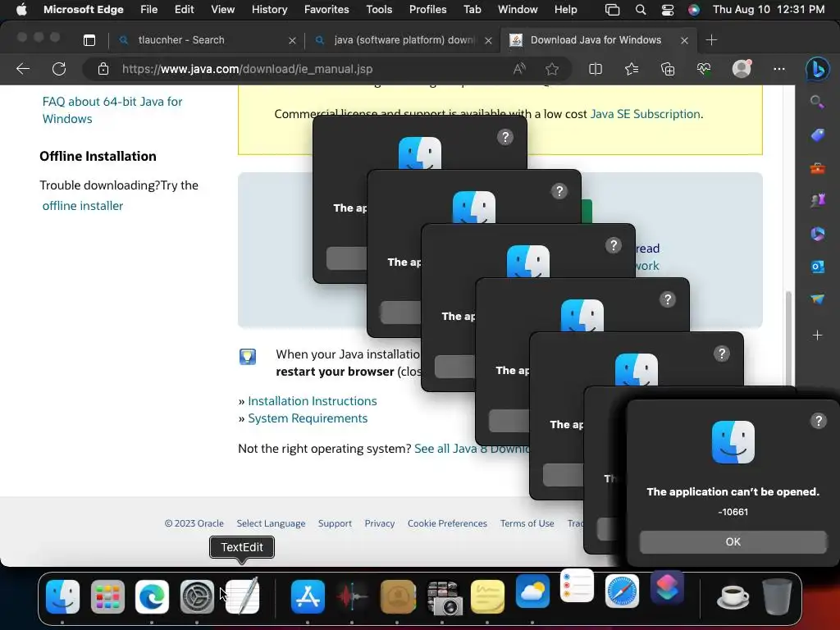Open the offline installer link
Image resolution: width=840 pixels, height=630 pixels.
83,206
